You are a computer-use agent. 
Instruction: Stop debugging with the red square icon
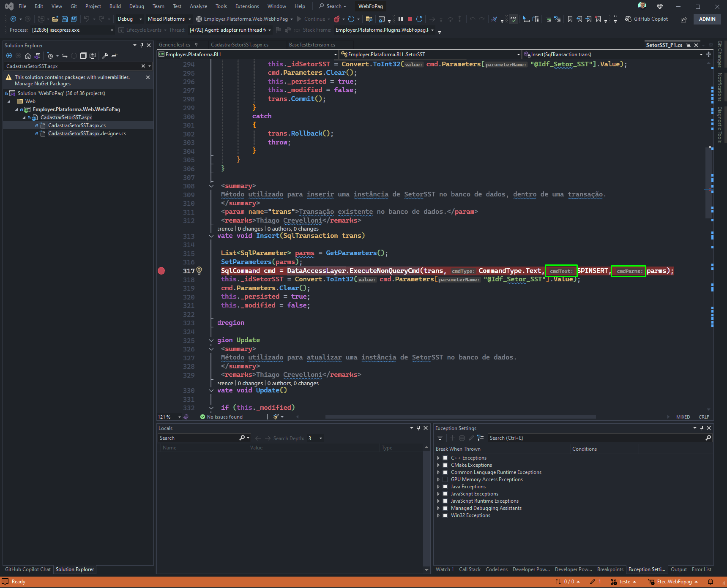point(410,19)
